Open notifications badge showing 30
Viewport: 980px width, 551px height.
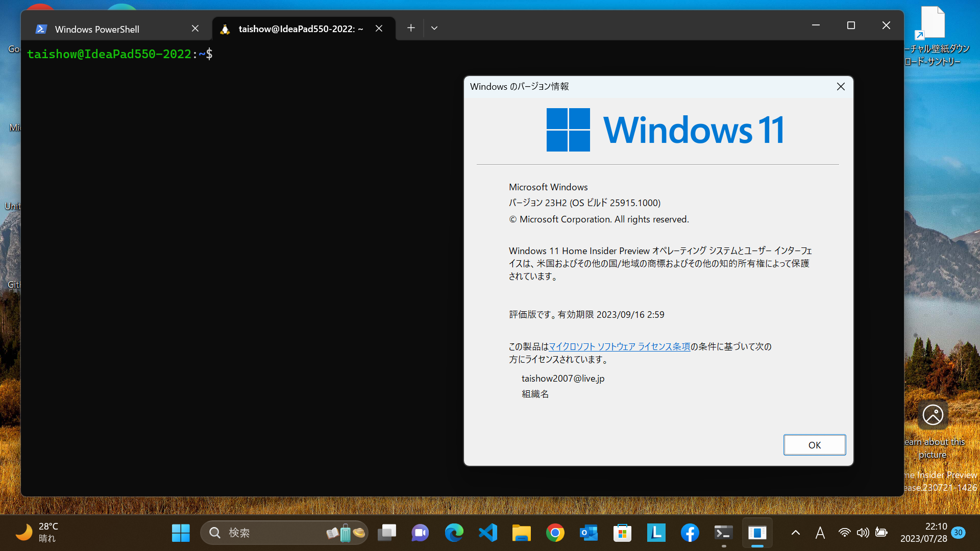coord(958,532)
